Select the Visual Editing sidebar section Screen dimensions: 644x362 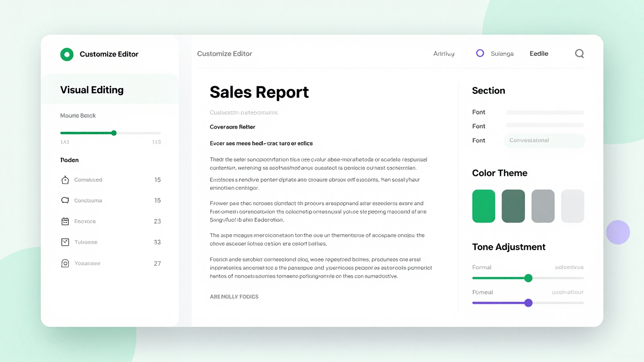[92, 90]
